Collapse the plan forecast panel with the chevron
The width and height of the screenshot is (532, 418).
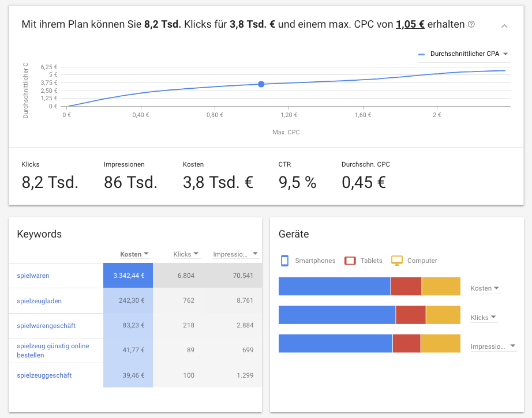click(504, 26)
